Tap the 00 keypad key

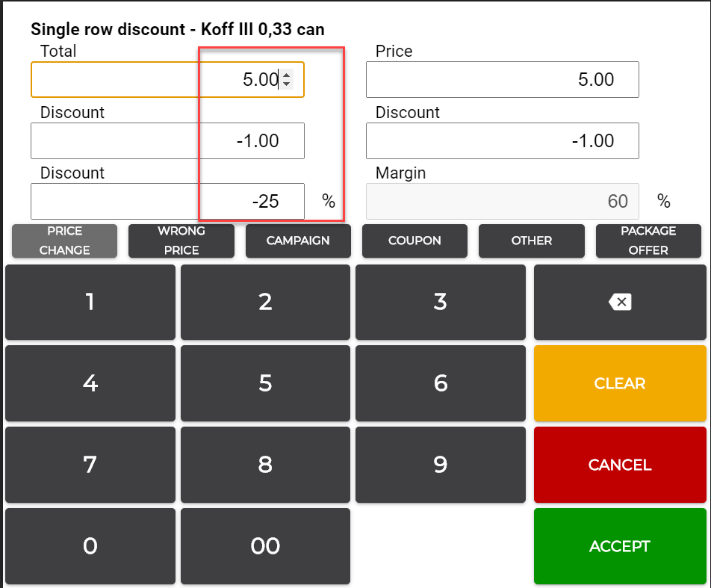pos(265,546)
